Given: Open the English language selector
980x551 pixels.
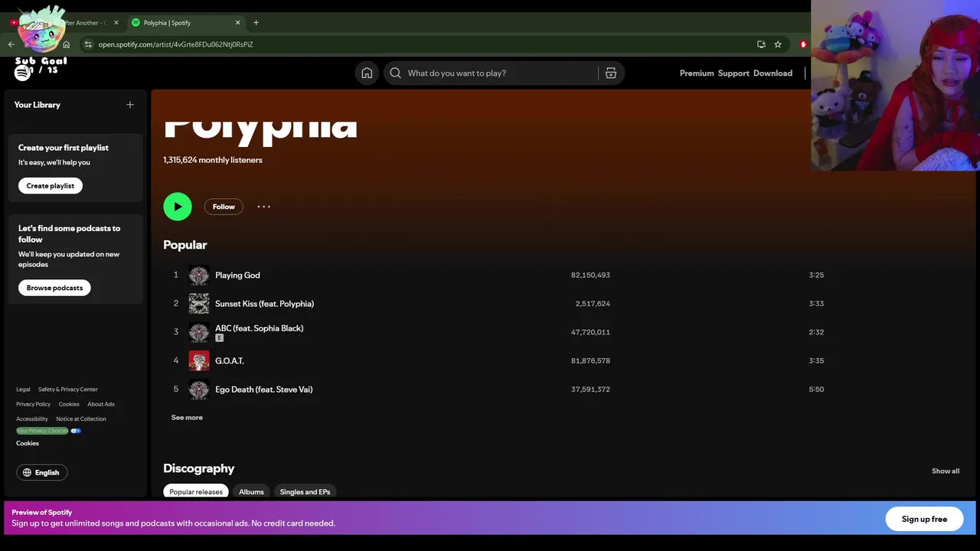Looking at the screenshot, I should [42, 473].
